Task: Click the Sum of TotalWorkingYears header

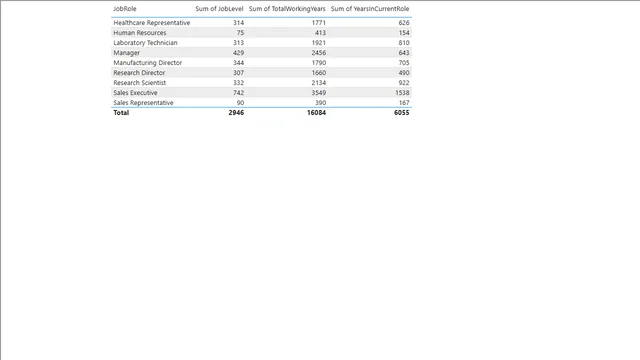Action: pyautogui.click(x=287, y=9)
